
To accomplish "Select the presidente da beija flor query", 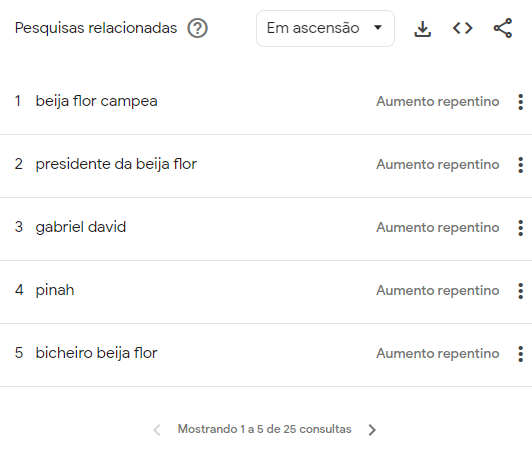I will tap(116, 164).
